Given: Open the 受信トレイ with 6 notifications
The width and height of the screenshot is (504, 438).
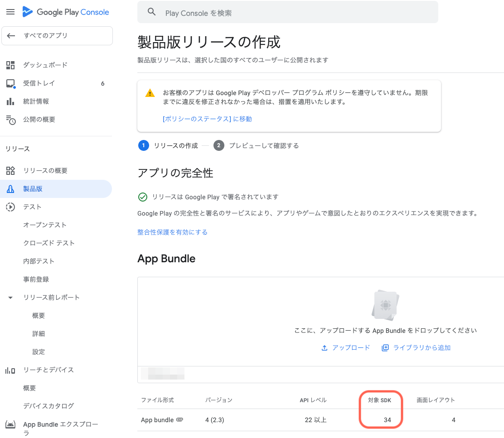Looking at the screenshot, I should 10,83.
